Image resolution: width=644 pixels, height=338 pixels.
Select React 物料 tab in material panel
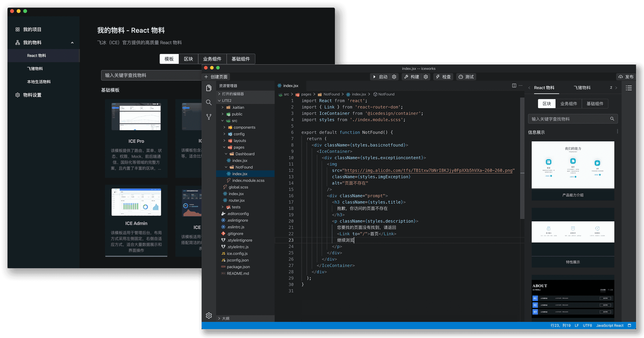click(x=544, y=87)
